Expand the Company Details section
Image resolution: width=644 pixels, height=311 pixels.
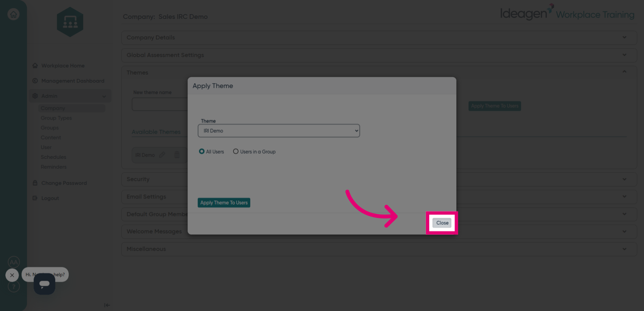click(379, 38)
